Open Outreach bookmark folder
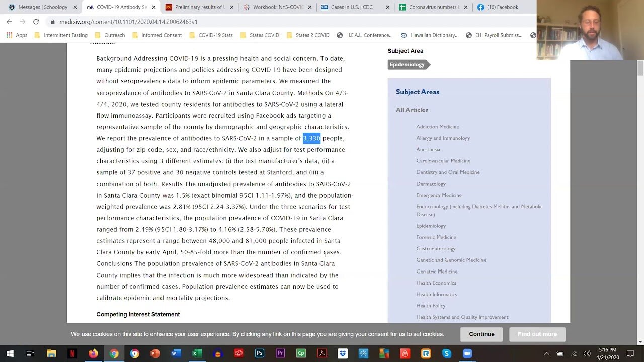The image size is (644, 362). coord(109,35)
